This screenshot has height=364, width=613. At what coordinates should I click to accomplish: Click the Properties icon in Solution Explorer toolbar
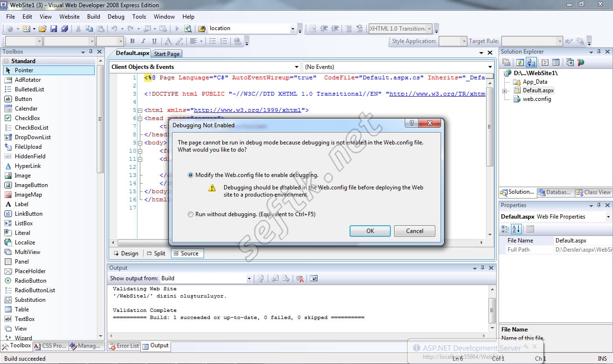(506, 62)
